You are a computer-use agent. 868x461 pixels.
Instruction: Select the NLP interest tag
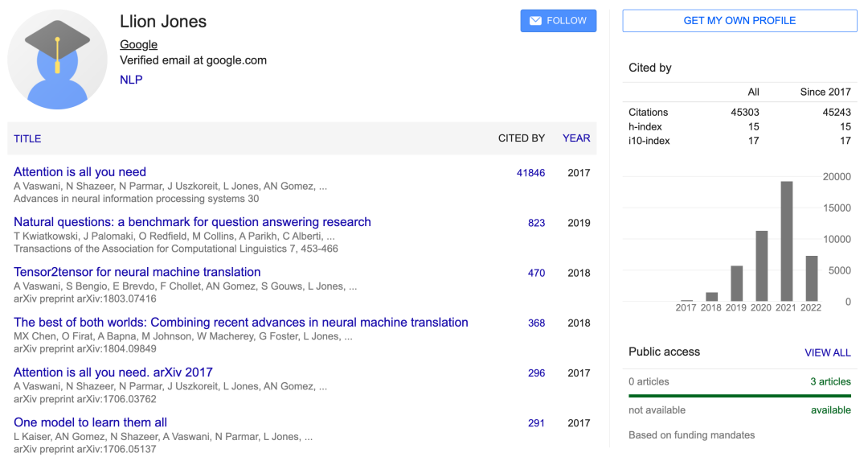pyautogui.click(x=131, y=80)
